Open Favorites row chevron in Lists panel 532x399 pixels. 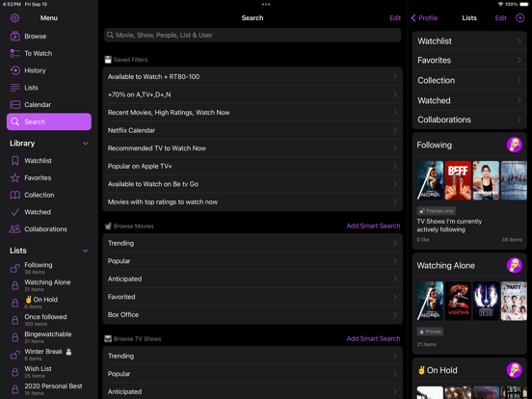tap(519, 60)
